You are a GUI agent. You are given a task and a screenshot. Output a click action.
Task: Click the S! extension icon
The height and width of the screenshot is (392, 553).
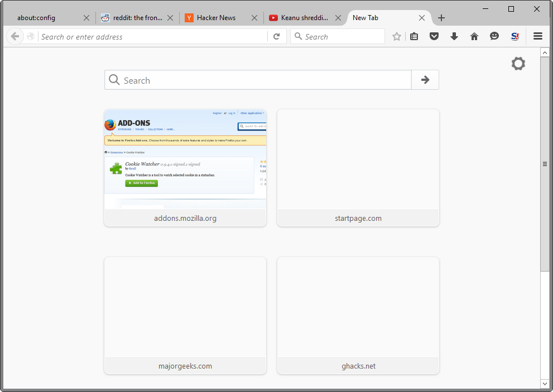515,36
